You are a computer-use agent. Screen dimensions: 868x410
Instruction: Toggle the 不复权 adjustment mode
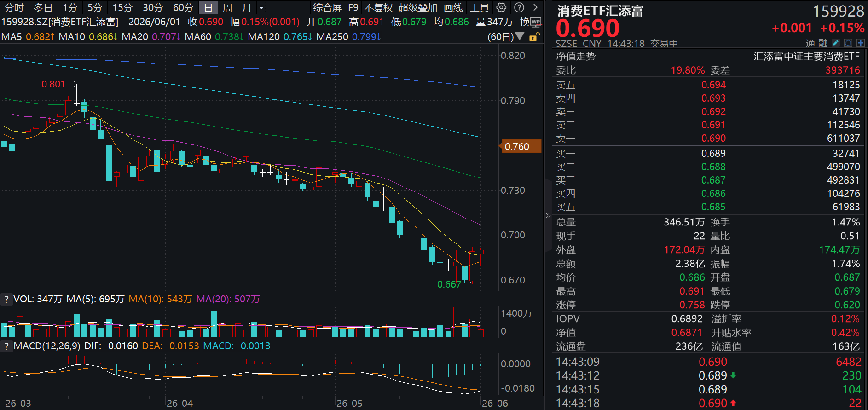coord(378,7)
